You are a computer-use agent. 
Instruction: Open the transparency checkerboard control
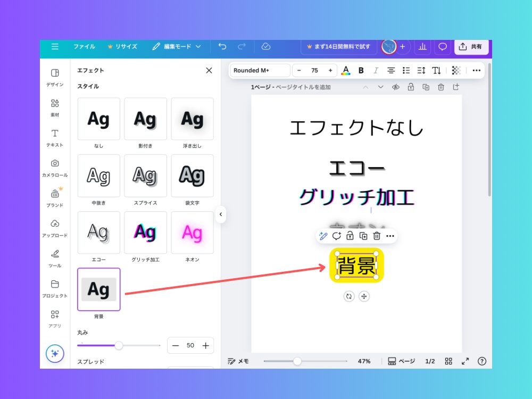(456, 70)
